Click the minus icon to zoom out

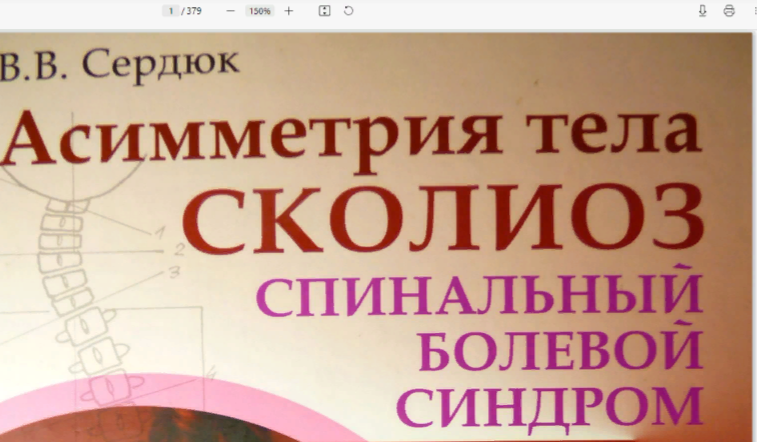pyautogui.click(x=230, y=11)
